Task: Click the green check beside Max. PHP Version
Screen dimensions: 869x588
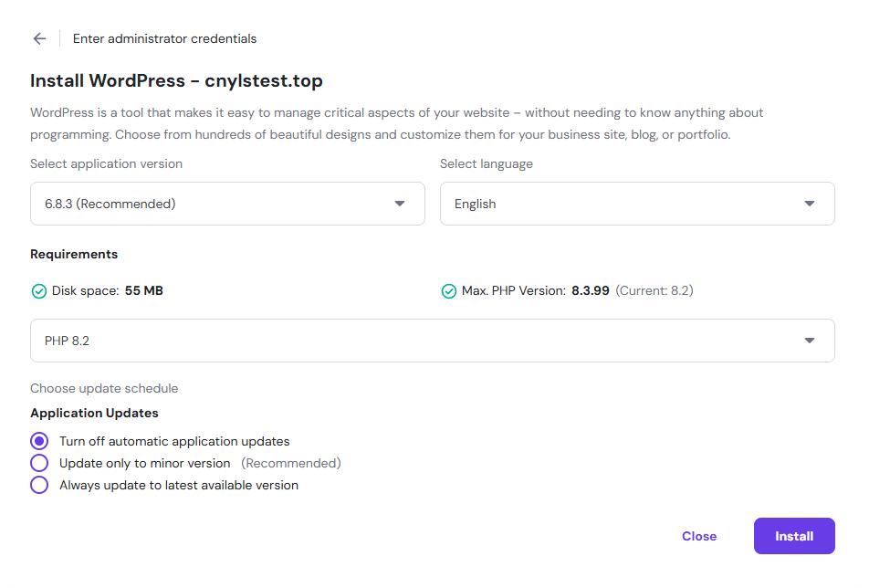Action: tap(448, 291)
